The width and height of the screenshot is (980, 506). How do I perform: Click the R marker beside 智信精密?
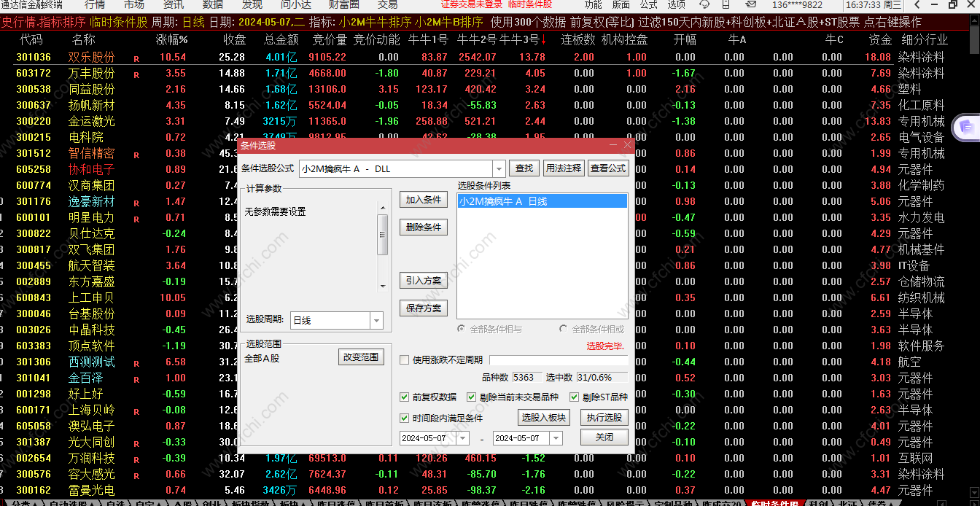pyautogui.click(x=136, y=154)
